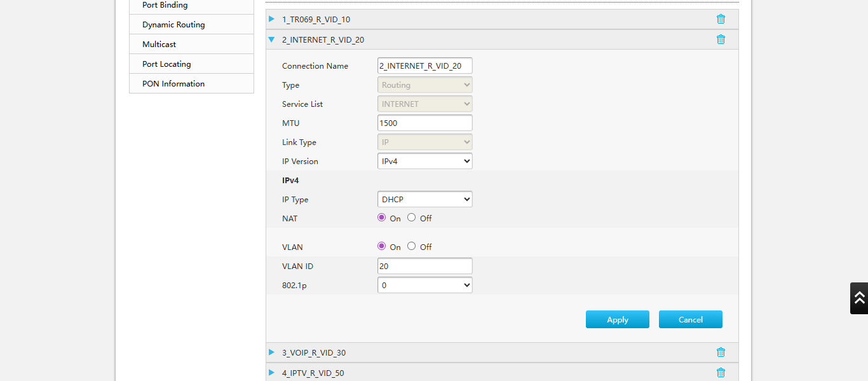Viewport: 868px width, 381px height.
Task: Expand the 3_VOIP_R_VID_30 entry
Action: coord(272,352)
